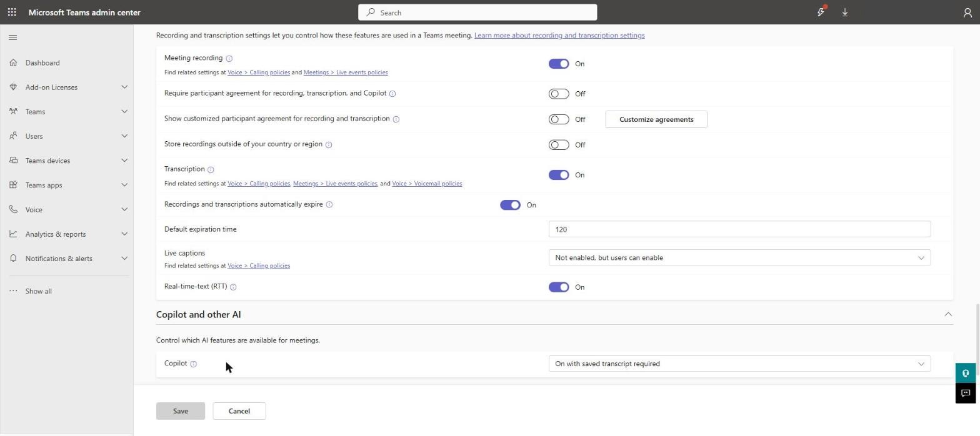Click info icon next to Real-time-text (RTT)
Viewport: 980px width, 436px height.
(x=233, y=287)
